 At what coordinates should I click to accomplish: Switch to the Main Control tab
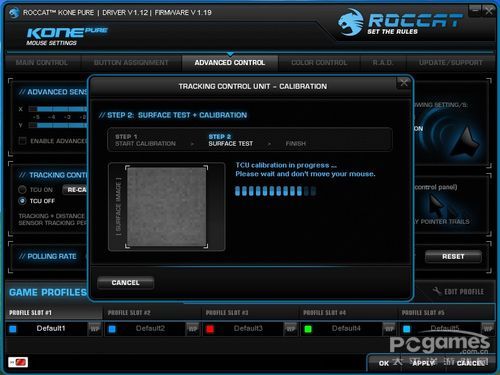pyautogui.click(x=42, y=63)
